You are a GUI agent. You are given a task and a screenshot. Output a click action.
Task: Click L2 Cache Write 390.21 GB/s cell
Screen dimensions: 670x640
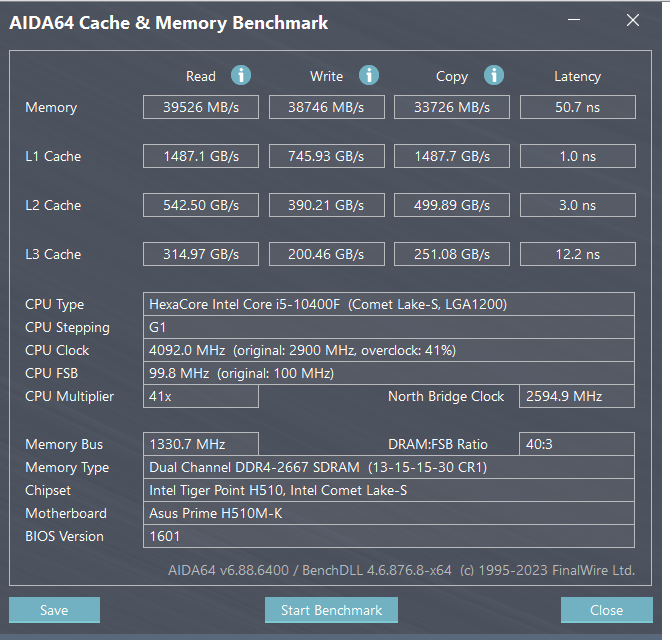click(x=326, y=205)
